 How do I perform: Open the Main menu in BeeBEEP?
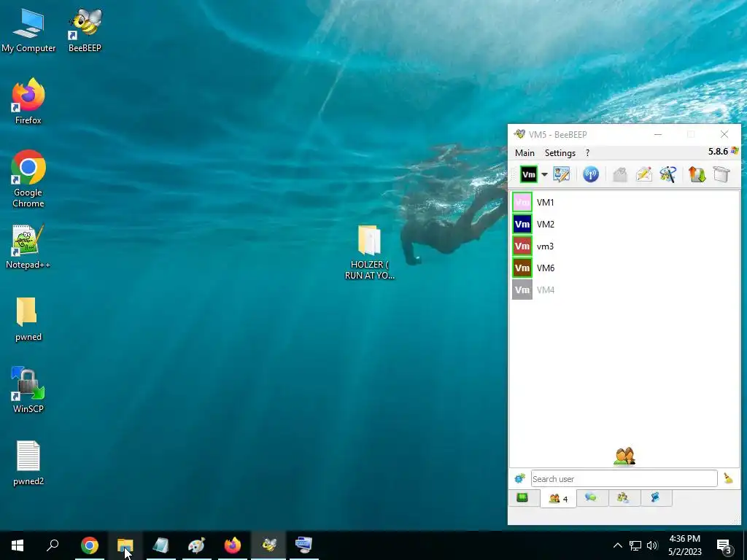(x=525, y=153)
